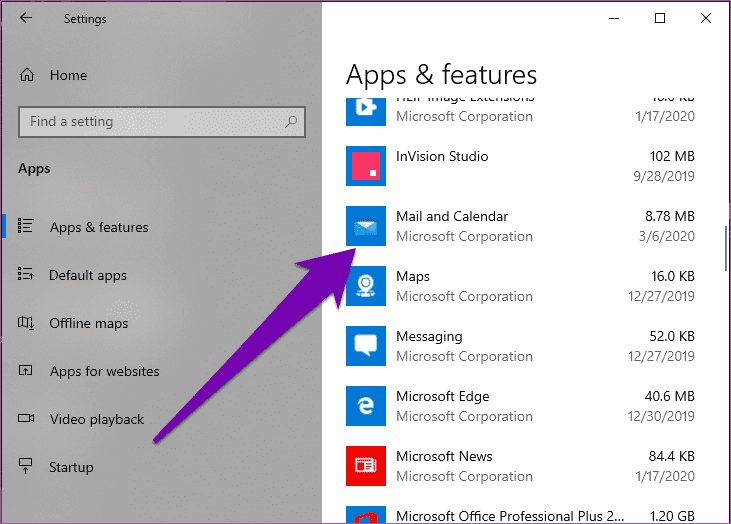Focus the Find a setting search box

tap(162, 122)
